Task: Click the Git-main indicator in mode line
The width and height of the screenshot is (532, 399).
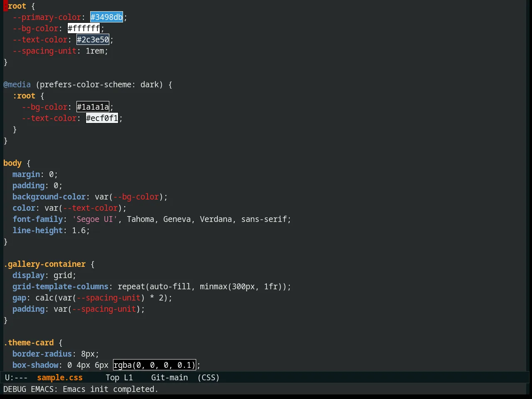Action: (170, 377)
